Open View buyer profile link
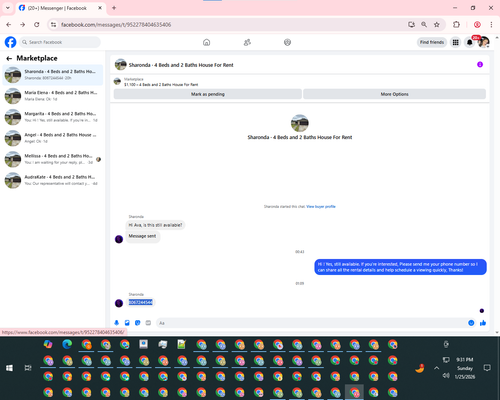The image size is (500, 400). pyautogui.click(x=321, y=207)
